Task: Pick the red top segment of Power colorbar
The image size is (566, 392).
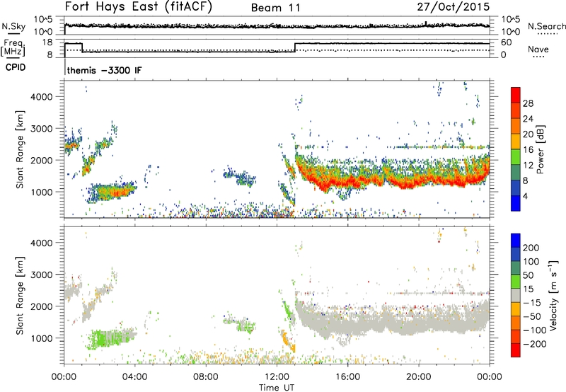Action: (516, 95)
